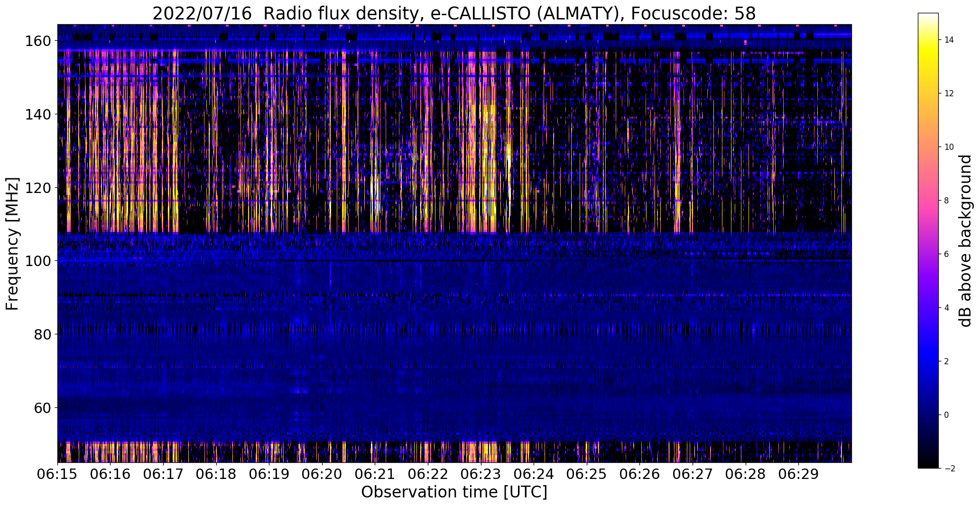Click the colorbar tick label 12
Viewport: 980px width, 506px height.
coord(949,94)
